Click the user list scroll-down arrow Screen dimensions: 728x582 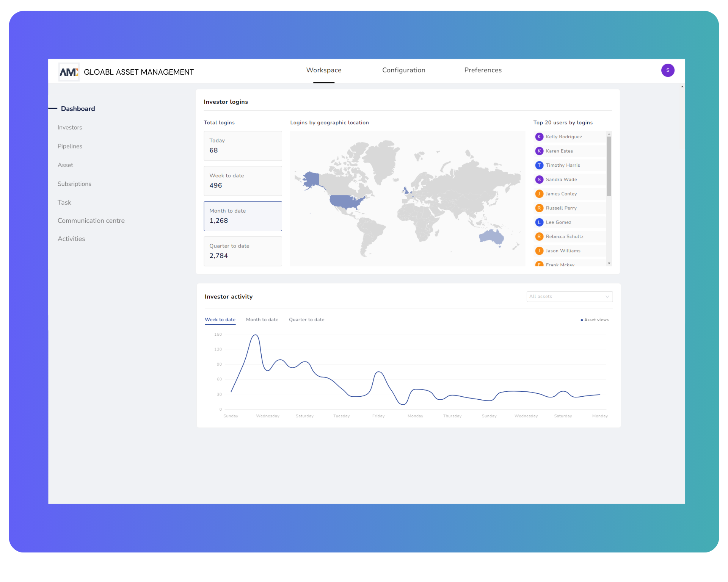[x=609, y=263]
